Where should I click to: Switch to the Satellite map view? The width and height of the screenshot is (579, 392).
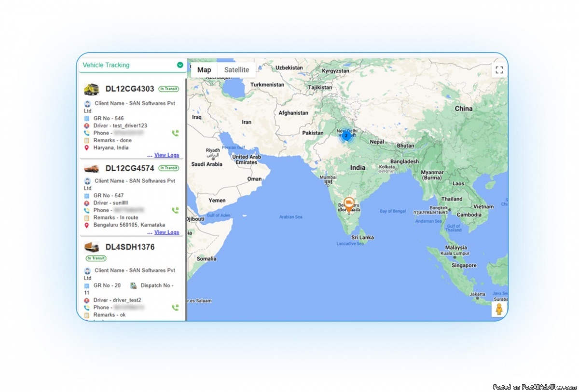236,70
